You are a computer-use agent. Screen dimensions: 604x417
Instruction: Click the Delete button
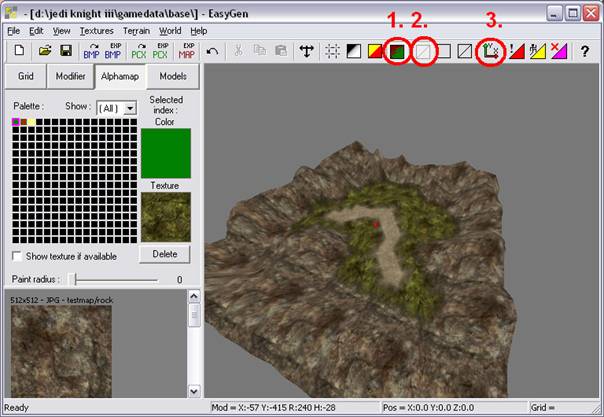(x=164, y=254)
